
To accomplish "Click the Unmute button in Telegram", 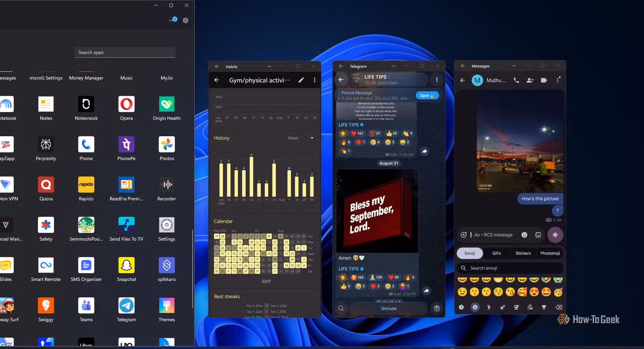I will [389, 308].
